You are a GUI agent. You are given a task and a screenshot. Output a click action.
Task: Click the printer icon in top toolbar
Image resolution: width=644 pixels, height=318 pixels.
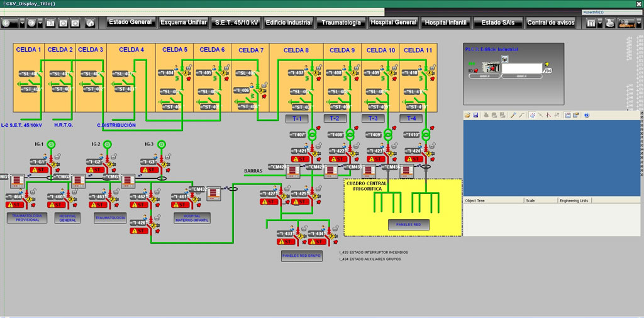610,23
